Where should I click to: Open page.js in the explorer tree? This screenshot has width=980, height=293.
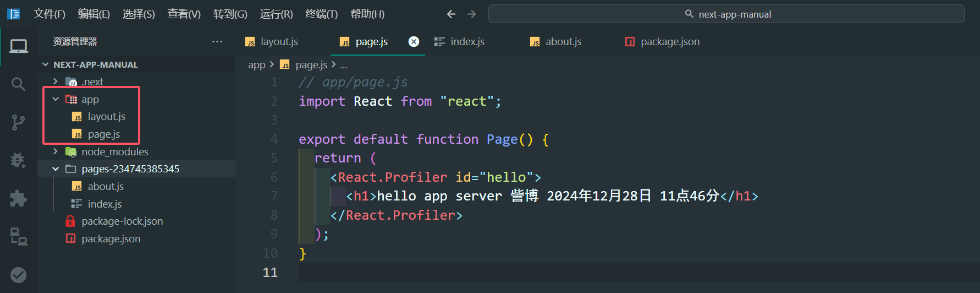tap(104, 134)
